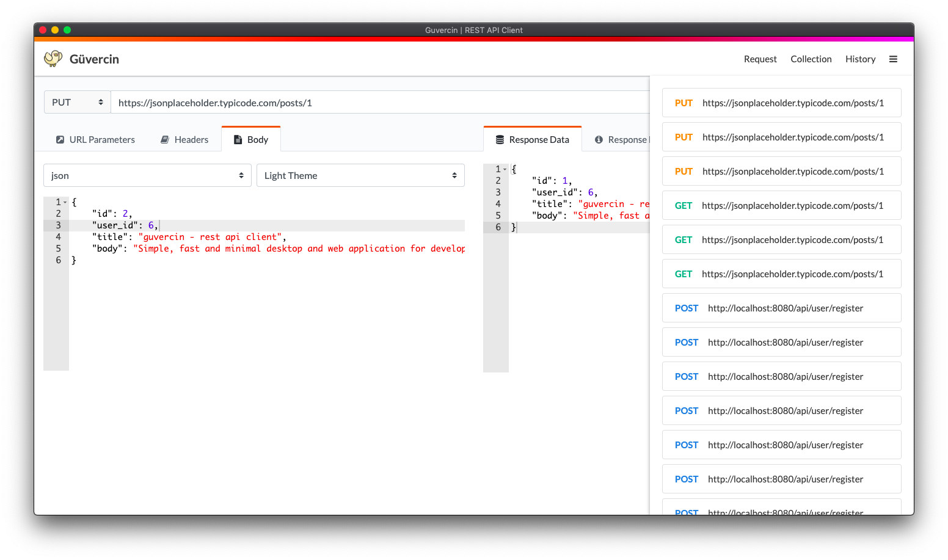
Task: Click line number 6 in request editor gutter
Action: click(59, 260)
